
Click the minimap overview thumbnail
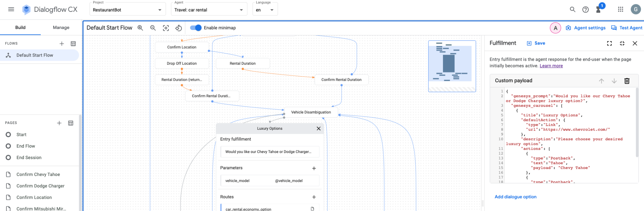(x=452, y=66)
